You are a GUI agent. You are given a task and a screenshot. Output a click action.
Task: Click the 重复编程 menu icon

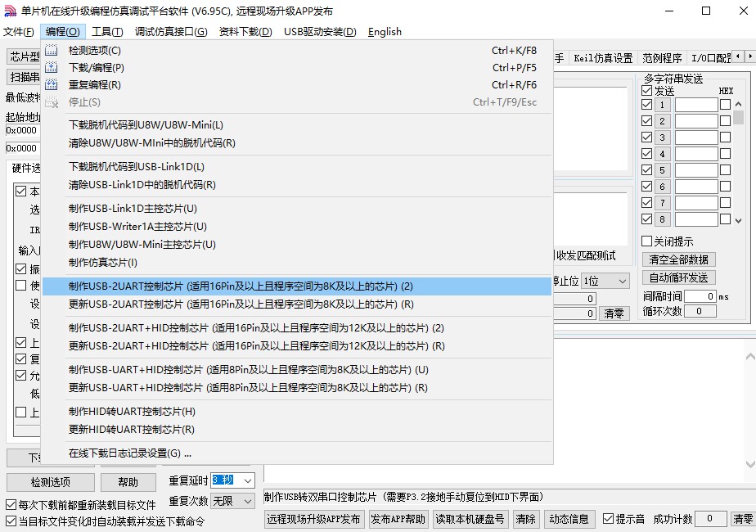click(x=51, y=85)
